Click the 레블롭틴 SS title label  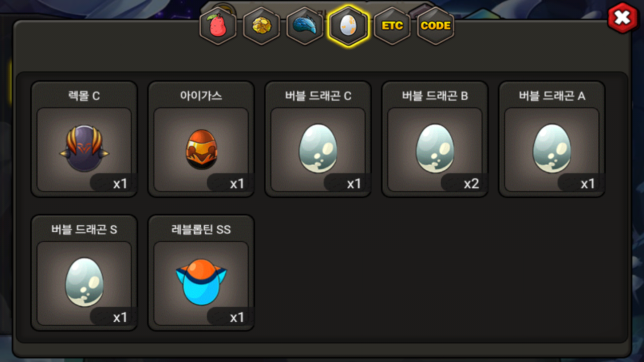201,230
